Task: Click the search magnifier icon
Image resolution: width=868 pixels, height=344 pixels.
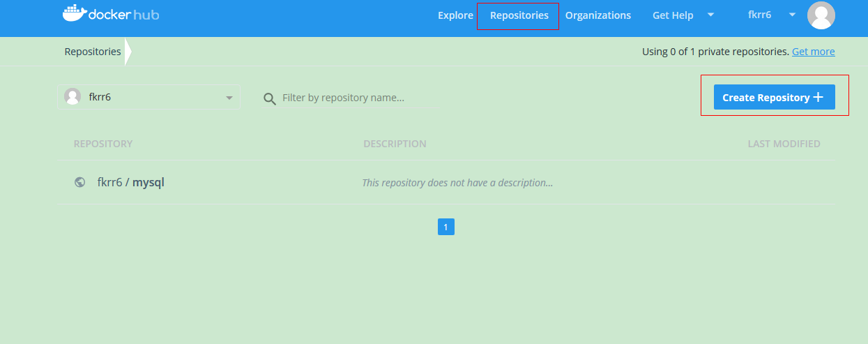Action: tap(270, 98)
